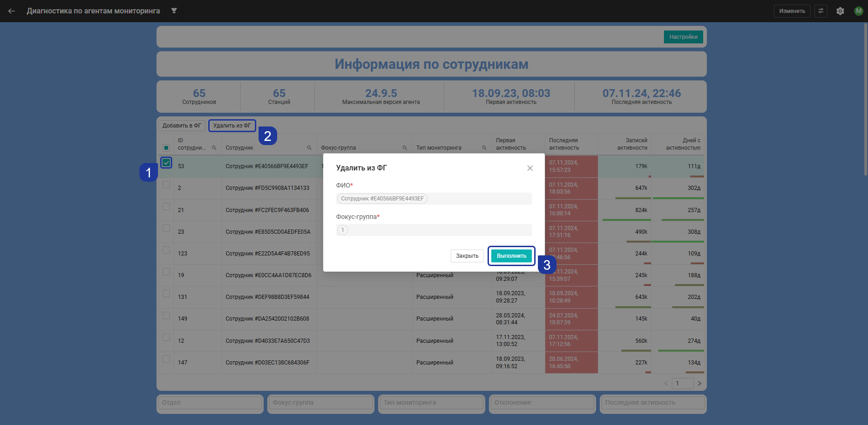This screenshot has width=868, height=425.
Task: Click page title Диагностика по агентам мониторинга
Action: tap(93, 11)
